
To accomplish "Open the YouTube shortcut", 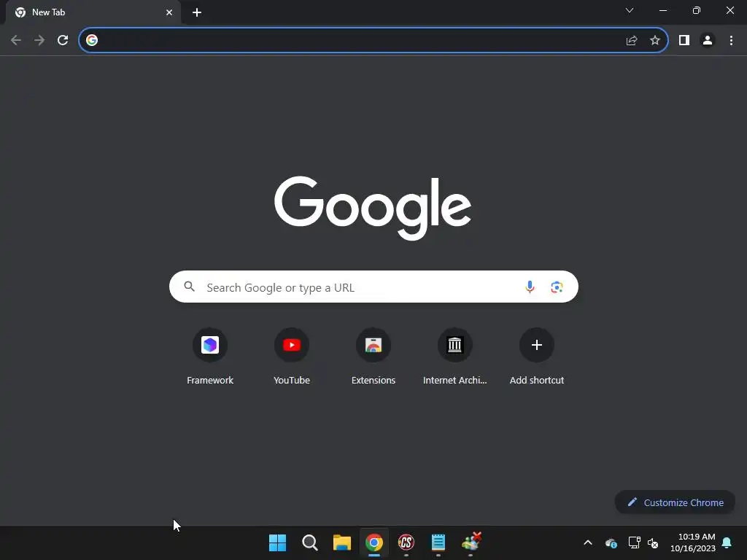I will click(292, 355).
